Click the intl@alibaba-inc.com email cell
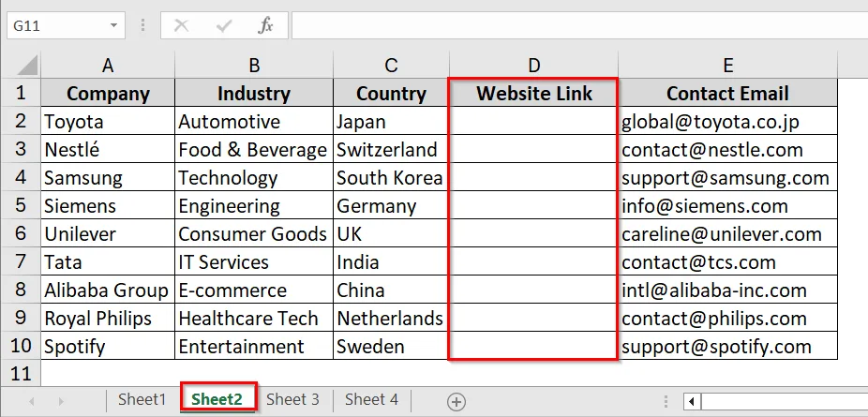868x417 pixels. [x=728, y=290]
